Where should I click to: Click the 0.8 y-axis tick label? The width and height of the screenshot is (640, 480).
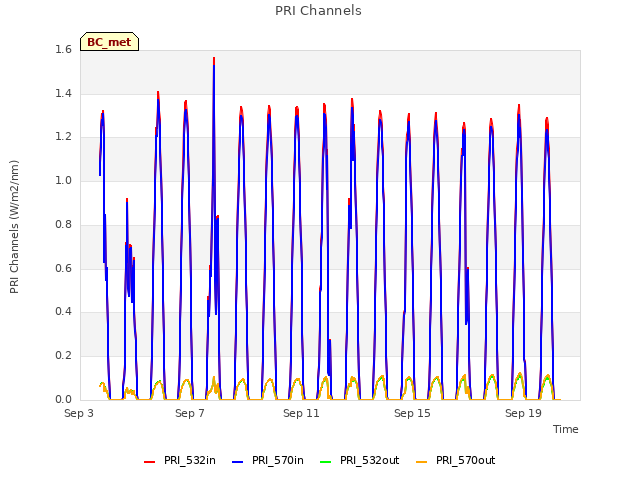click(63, 224)
